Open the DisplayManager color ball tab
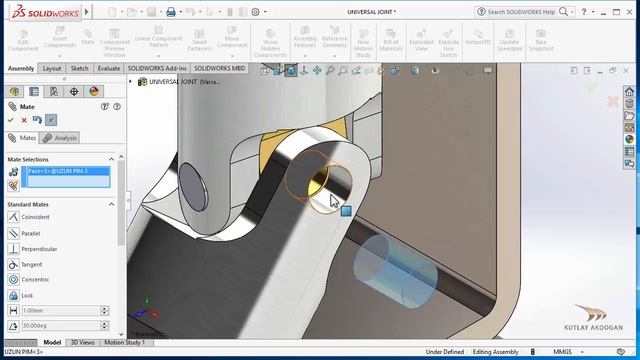This screenshot has height=360, width=640. (94, 91)
